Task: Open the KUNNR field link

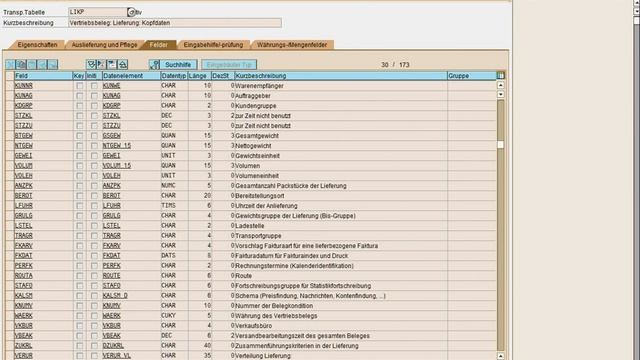Action: pyautogui.click(x=24, y=86)
